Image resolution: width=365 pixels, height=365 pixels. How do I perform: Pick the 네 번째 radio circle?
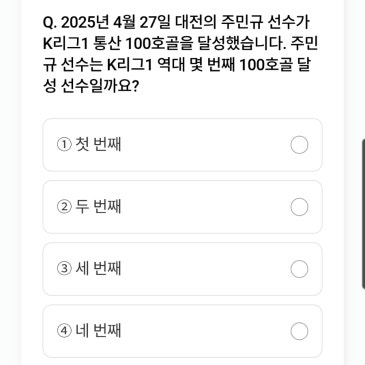[x=299, y=331]
